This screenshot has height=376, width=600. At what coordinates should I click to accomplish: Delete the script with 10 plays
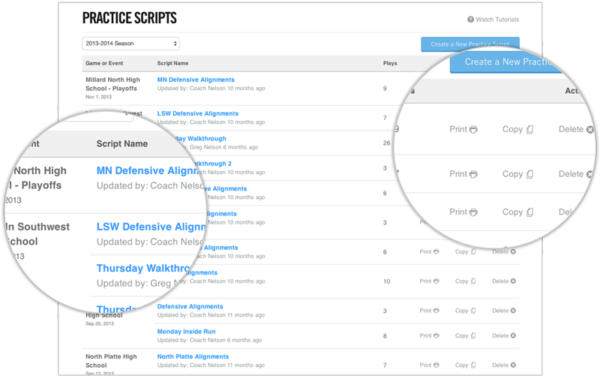click(x=504, y=281)
